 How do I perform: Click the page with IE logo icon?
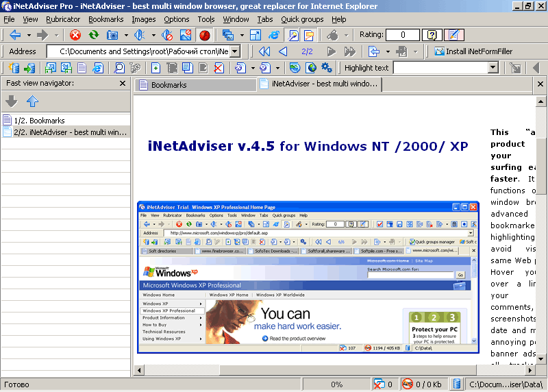pyautogui.click(x=97, y=68)
